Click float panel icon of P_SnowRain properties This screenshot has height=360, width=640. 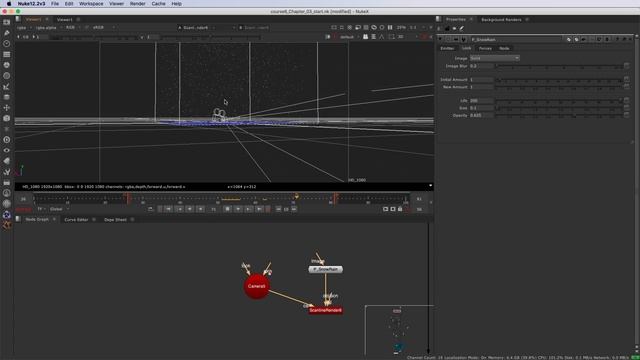click(x=624, y=39)
